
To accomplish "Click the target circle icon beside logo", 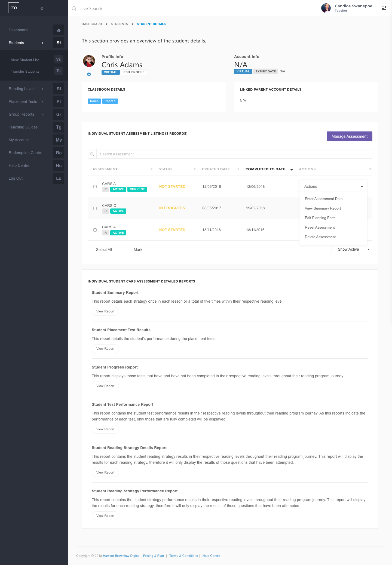I will click(42, 8).
